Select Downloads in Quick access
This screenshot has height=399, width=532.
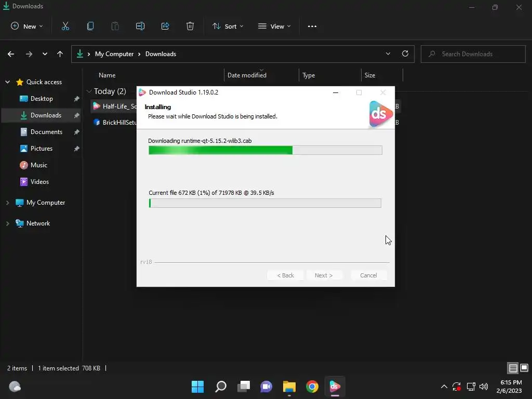tap(42, 115)
